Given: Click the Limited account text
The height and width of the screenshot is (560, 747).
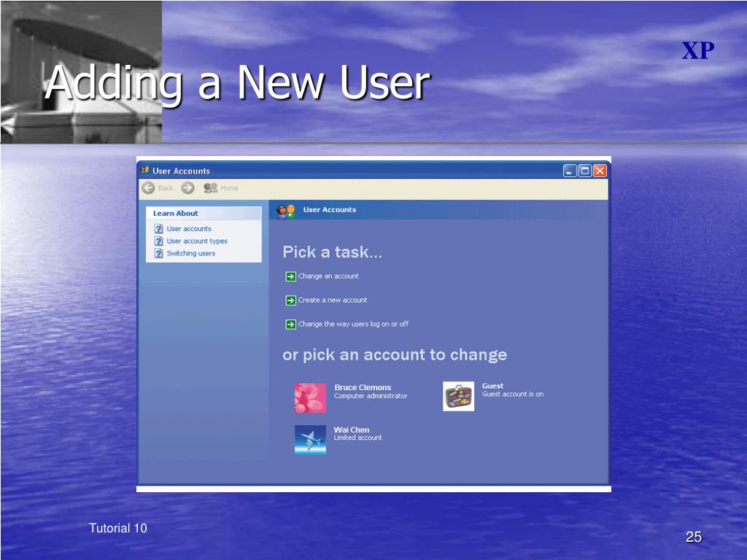Looking at the screenshot, I should 357,437.
